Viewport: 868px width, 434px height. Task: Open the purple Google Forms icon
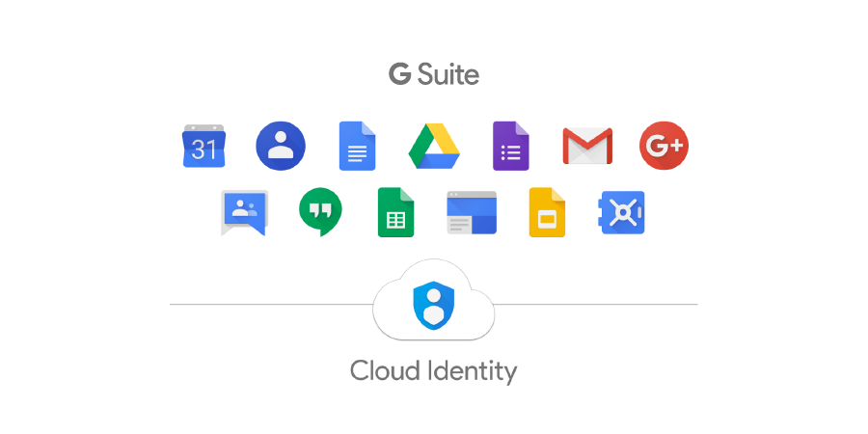pos(511,146)
